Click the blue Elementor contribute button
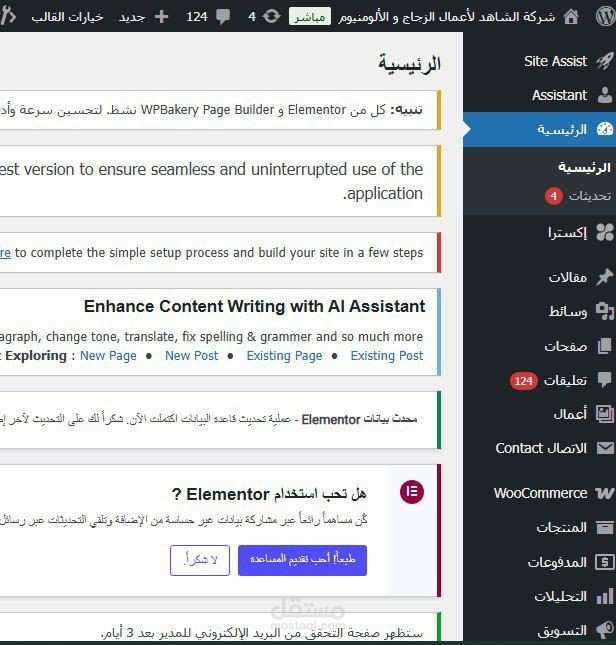The width and height of the screenshot is (616, 645). click(302, 560)
